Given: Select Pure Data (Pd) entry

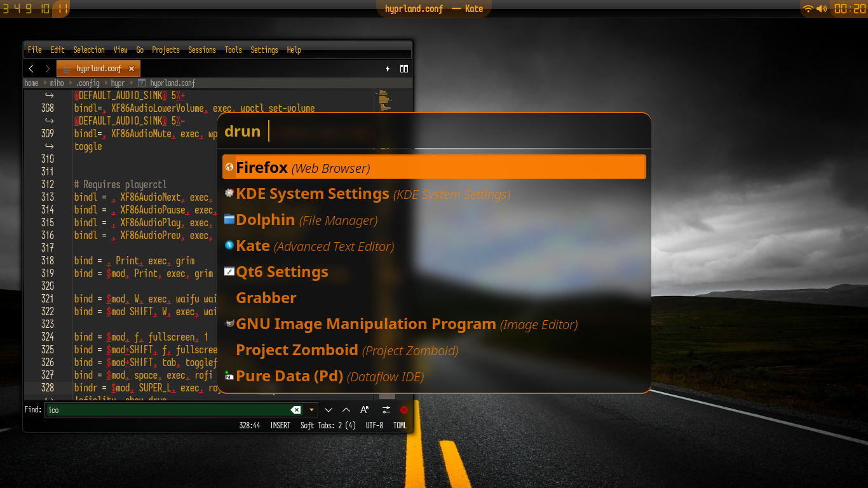Looking at the screenshot, I should 434,376.
